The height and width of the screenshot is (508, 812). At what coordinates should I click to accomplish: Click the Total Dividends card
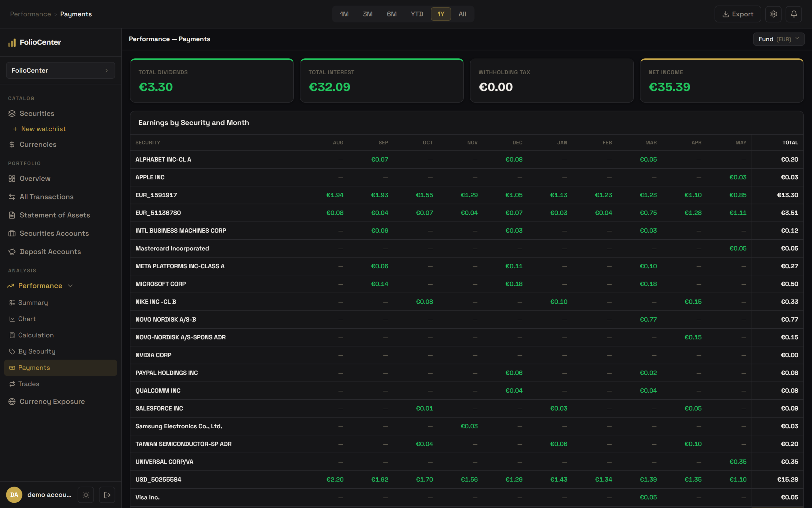(212, 81)
